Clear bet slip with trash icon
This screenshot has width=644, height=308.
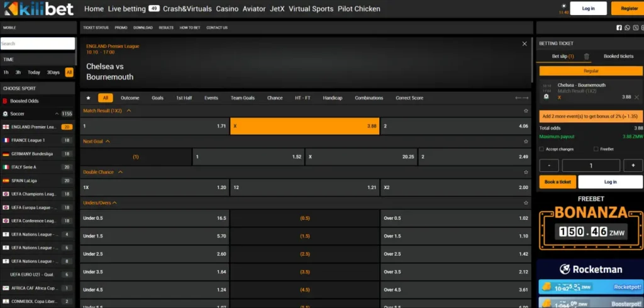coord(587,56)
